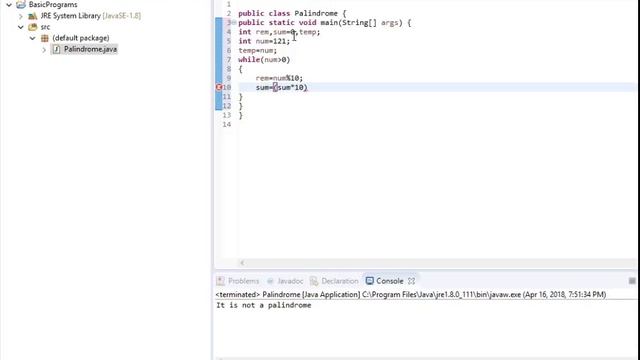Click the console toolbar icon at far right
The width and height of the screenshot is (640, 360).
[632, 281]
